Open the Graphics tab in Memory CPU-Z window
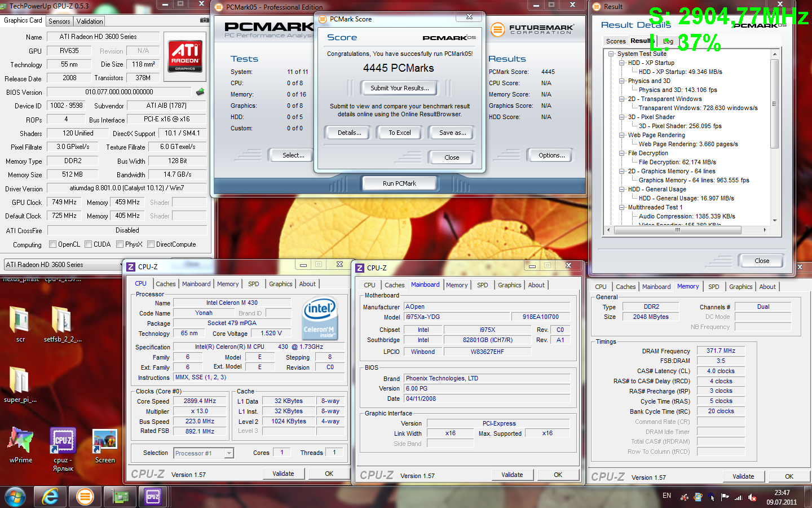The height and width of the screenshot is (508, 812). pyautogui.click(x=740, y=287)
